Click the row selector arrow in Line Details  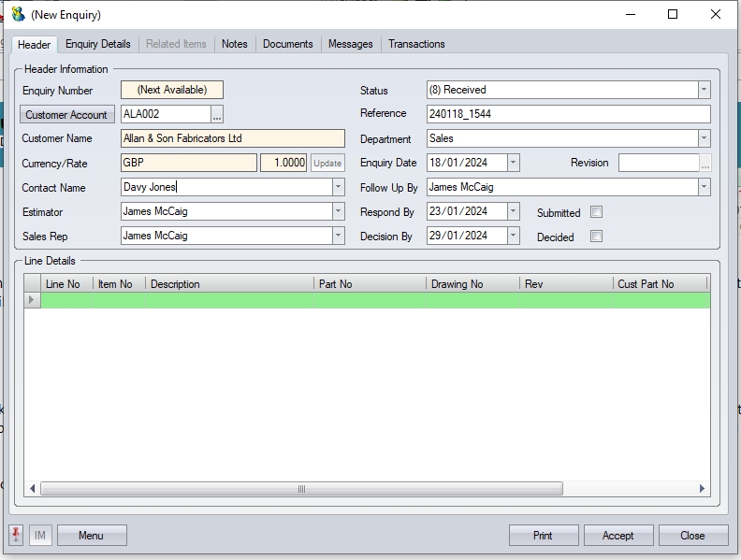click(x=32, y=300)
